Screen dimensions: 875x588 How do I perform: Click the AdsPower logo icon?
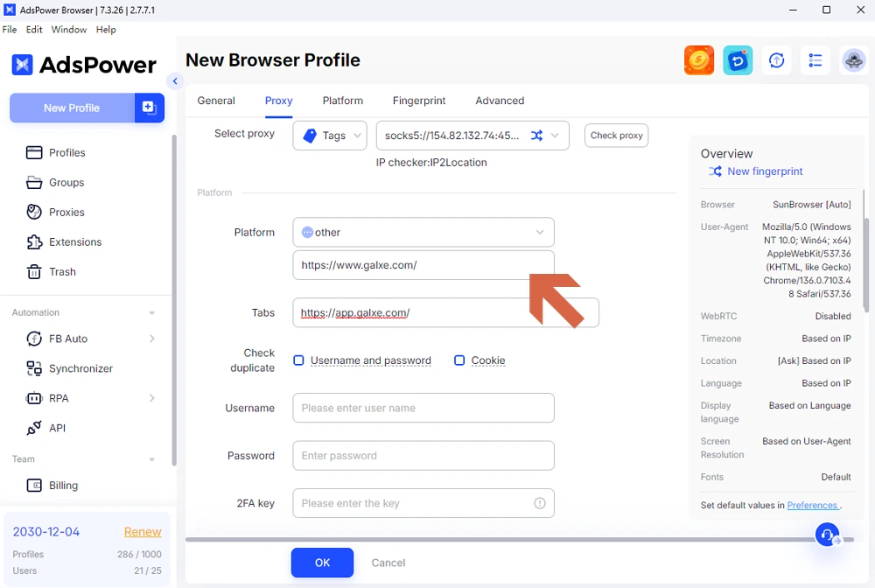tap(23, 65)
